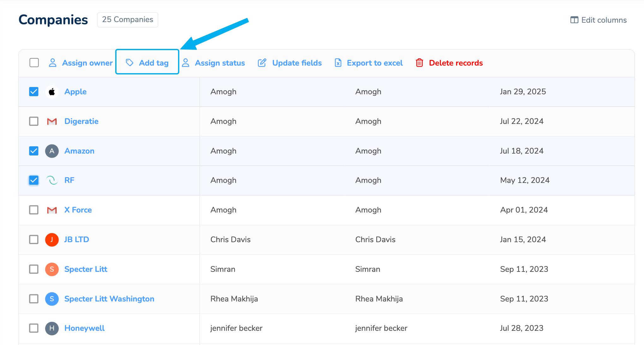
Task: Click the 25 Companies count badge
Action: click(128, 20)
